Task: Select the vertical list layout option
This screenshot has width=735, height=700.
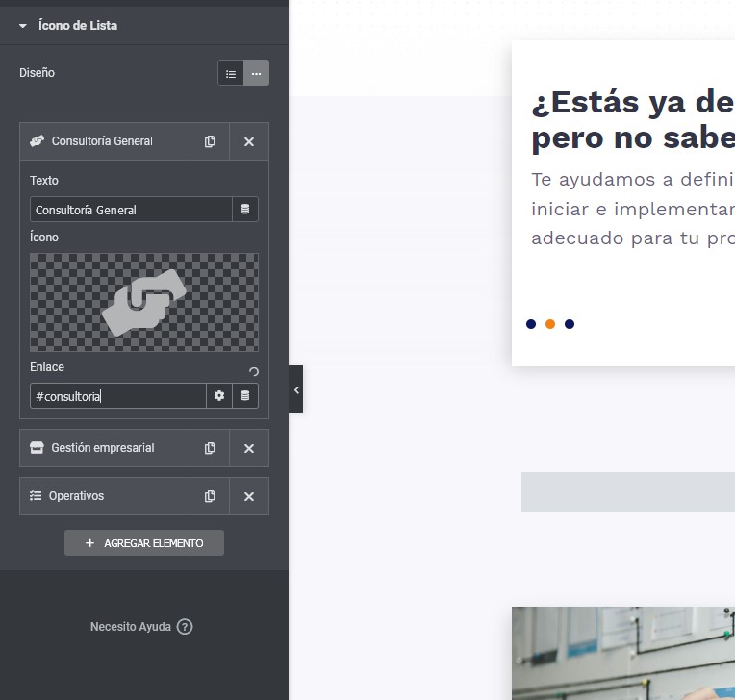Action: (x=231, y=73)
